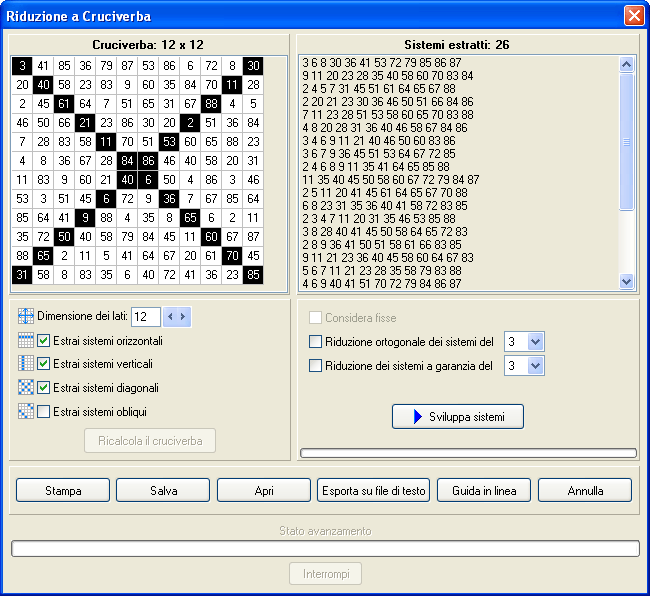
Task: Decrease side dimension with left stepper arrow
Action: pos(170,317)
